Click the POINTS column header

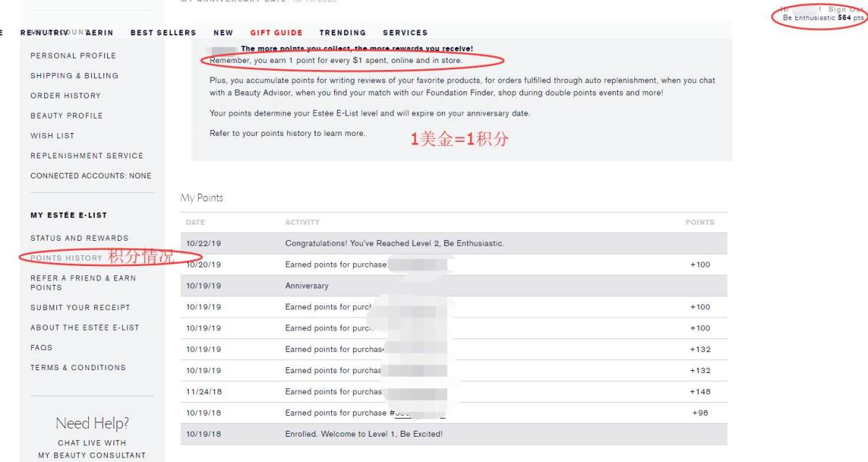pos(699,223)
